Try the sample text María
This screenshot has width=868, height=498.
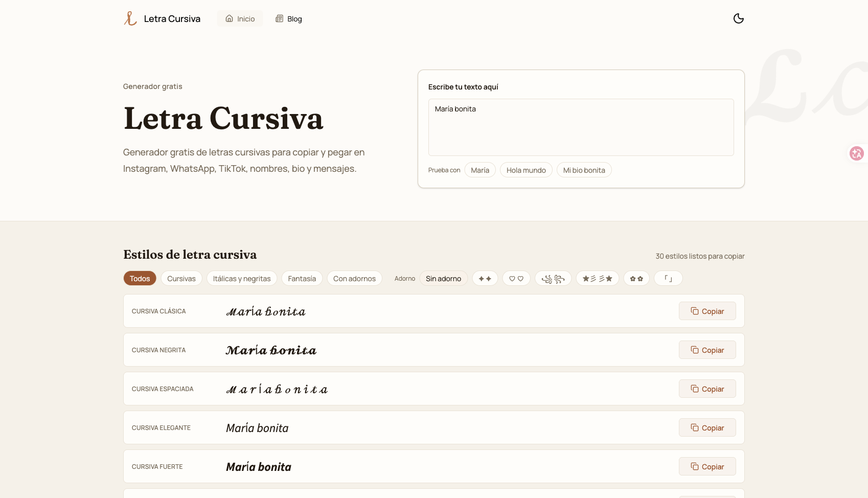point(480,170)
